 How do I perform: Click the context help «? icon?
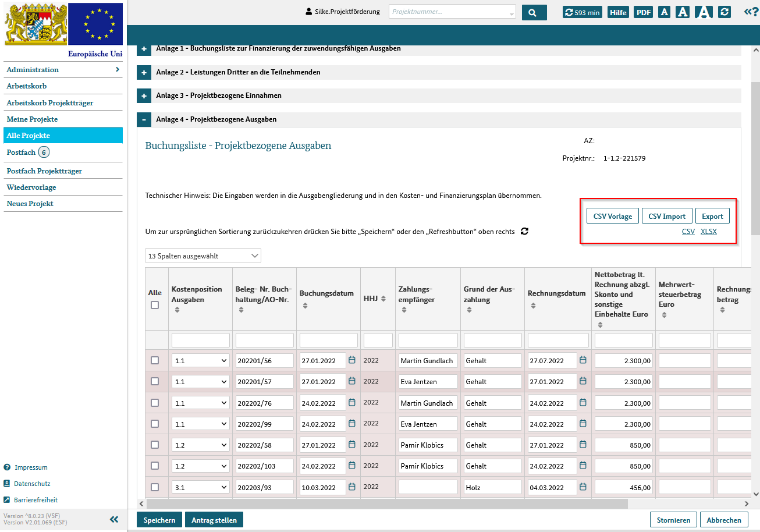751,12
